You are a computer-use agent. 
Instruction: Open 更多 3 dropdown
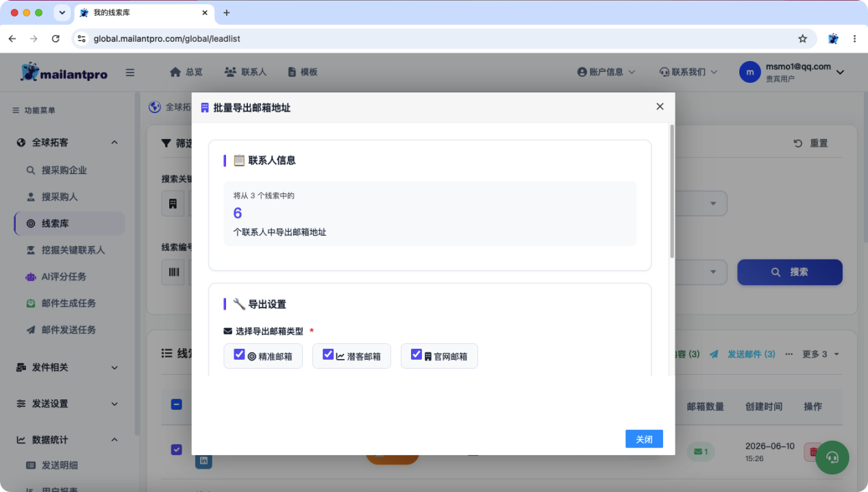click(821, 354)
